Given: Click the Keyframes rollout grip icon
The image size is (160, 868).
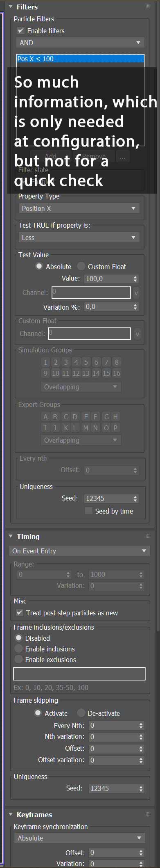Looking at the screenshot, I should (x=148, y=814).
